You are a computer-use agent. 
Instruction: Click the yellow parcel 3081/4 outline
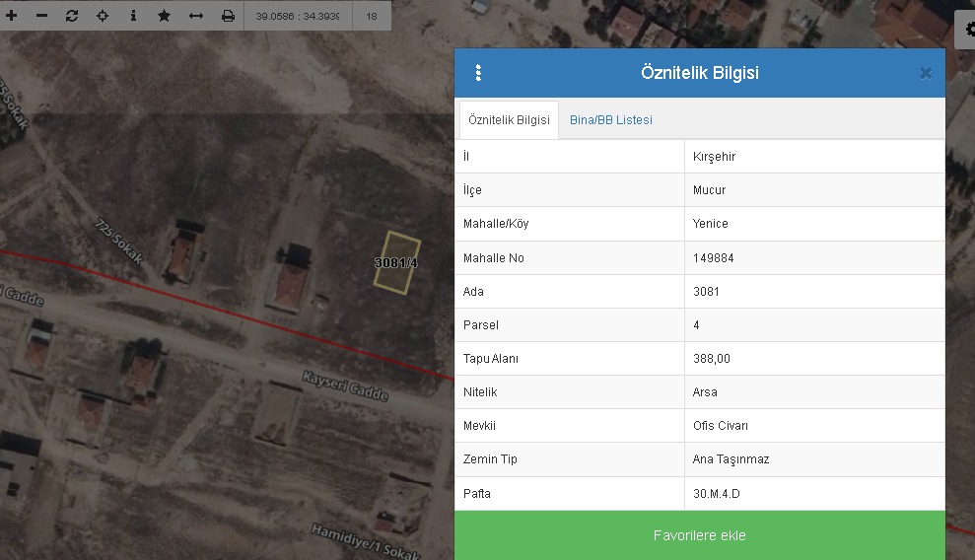(398, 261)
